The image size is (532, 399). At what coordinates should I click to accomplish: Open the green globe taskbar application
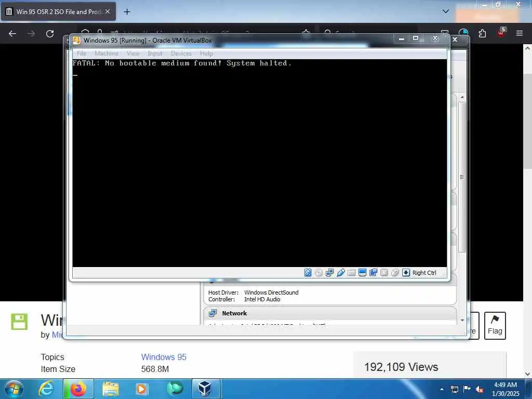pyautogui.click(x=175, y=389)
